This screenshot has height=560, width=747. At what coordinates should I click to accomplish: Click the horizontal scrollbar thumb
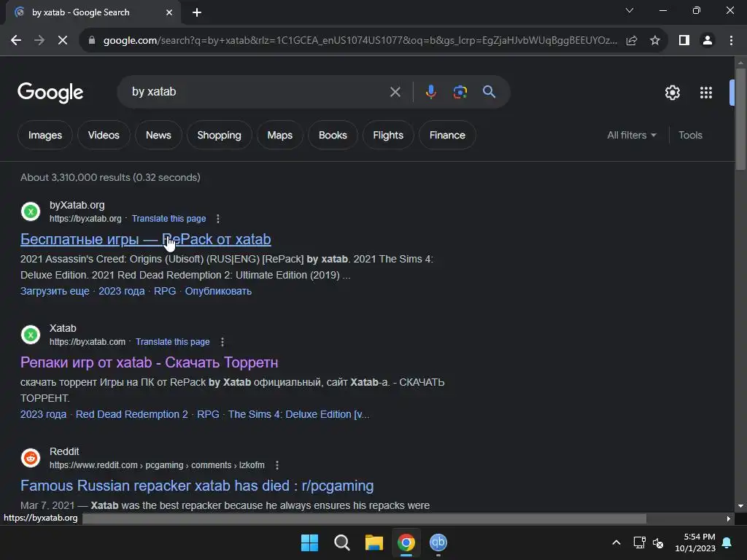click(365, 518)
